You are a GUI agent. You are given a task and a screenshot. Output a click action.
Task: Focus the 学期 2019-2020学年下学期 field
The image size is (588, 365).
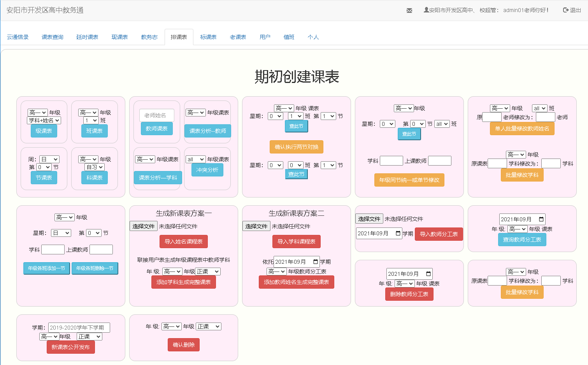pos(79,328)
